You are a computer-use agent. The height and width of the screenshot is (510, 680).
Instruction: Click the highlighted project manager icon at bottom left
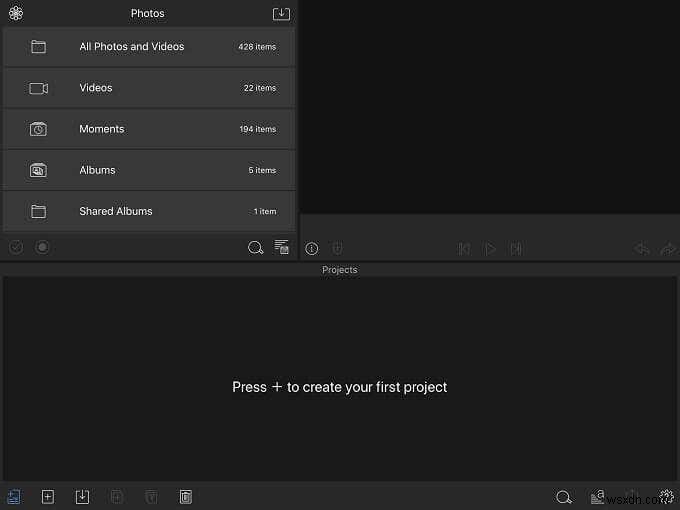click(x=14, y=497)
